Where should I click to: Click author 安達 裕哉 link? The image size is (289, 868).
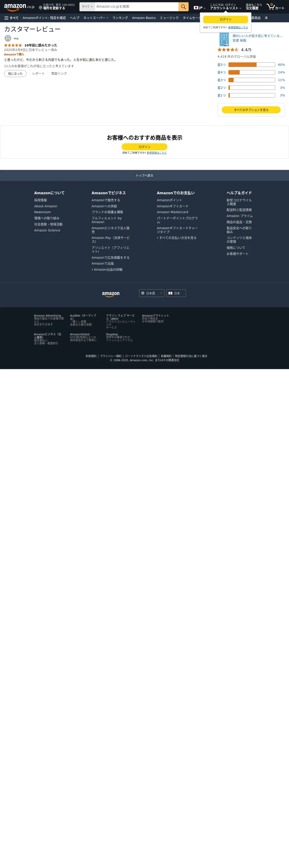[239, 40]
